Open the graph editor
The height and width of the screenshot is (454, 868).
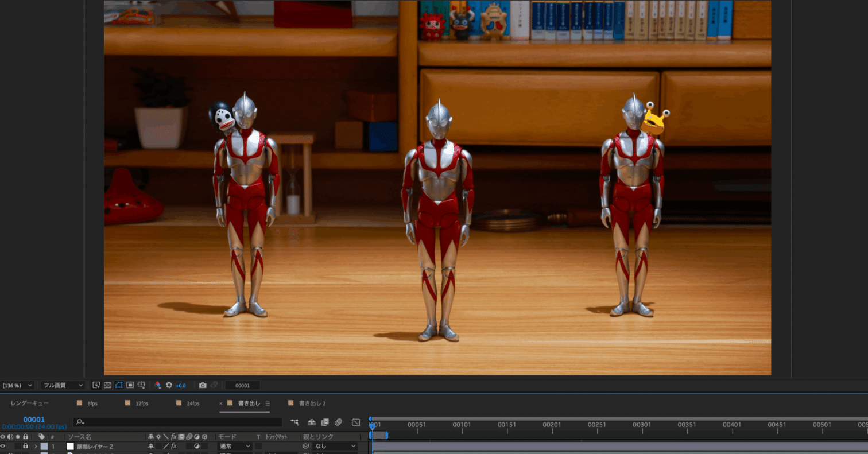point(355,422)
